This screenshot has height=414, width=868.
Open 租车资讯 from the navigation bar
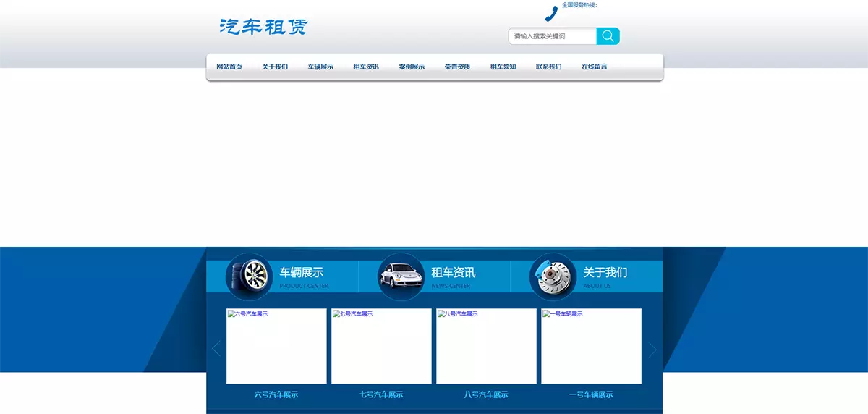point(366,67)
